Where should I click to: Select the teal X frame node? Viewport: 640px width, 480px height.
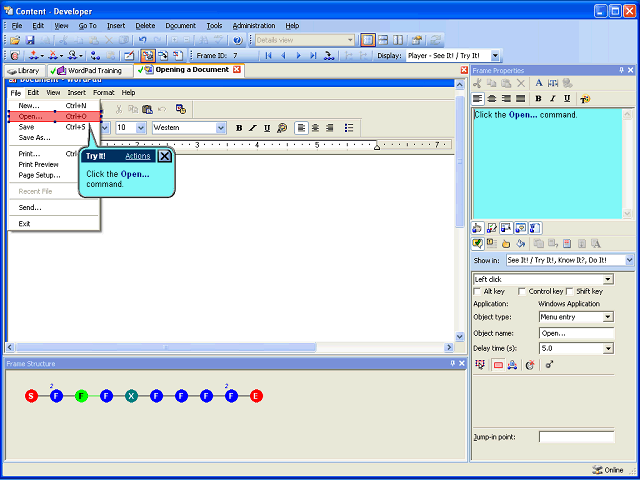131,396
